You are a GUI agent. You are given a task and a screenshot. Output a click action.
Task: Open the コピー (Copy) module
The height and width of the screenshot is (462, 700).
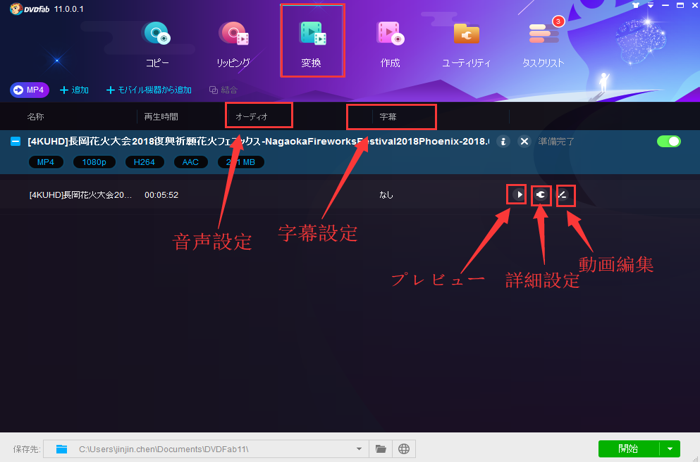coord(157,44)
